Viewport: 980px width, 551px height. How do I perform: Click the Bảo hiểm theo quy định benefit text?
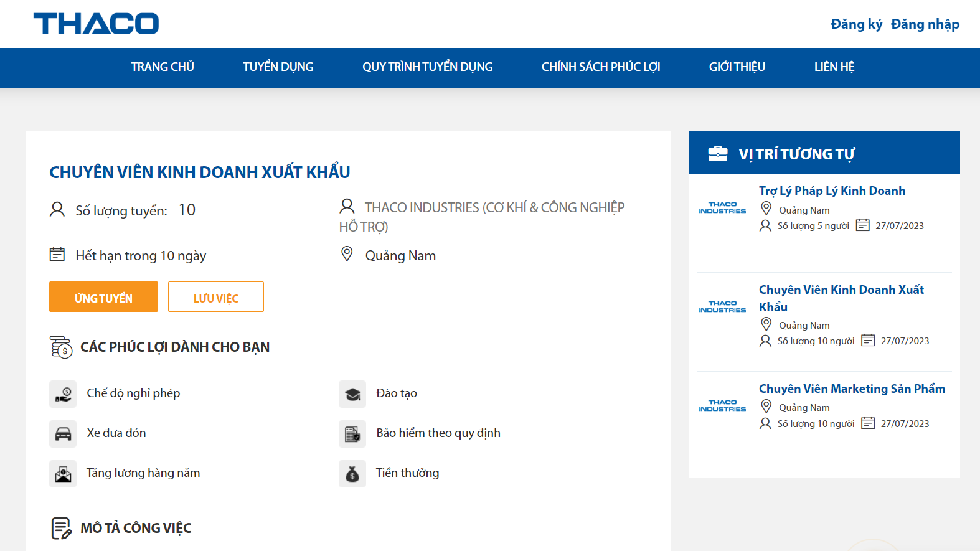(x=438, y=433)
